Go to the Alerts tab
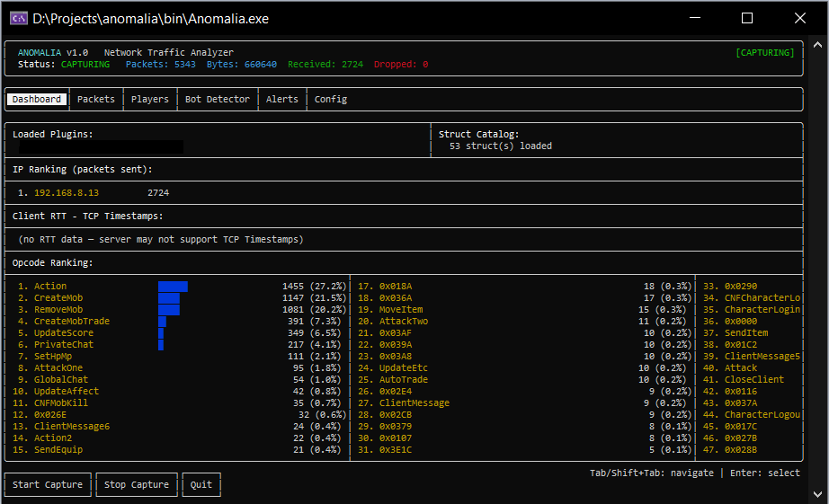Viewport: 829px width, 504px height. [x=281, y=100]
